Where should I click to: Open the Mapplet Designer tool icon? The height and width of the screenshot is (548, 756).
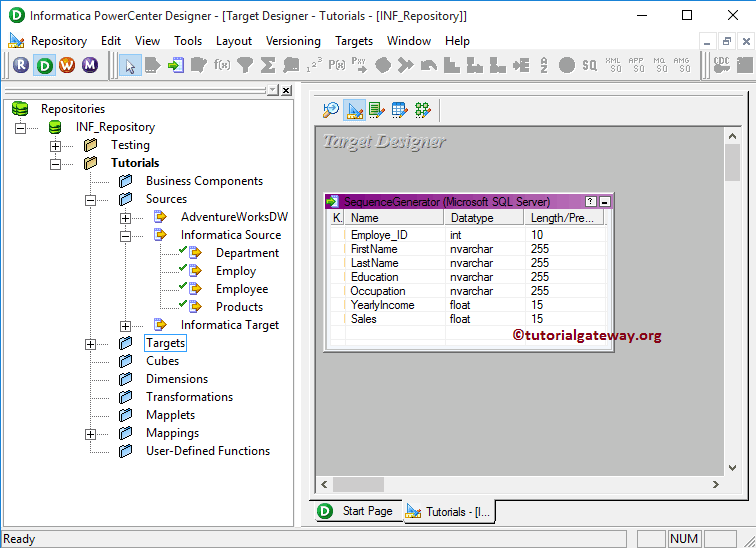[x=400, y=110]
